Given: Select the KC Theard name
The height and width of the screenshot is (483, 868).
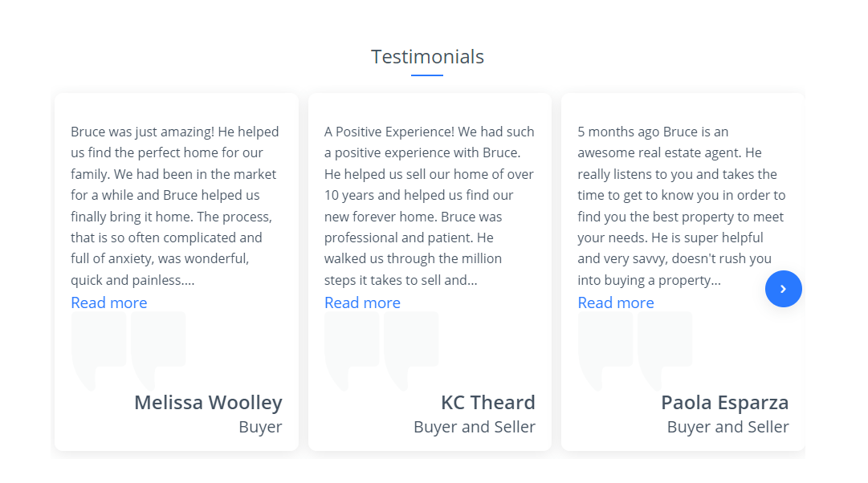Looking at the screenshot, I should [x=487, y=402].
